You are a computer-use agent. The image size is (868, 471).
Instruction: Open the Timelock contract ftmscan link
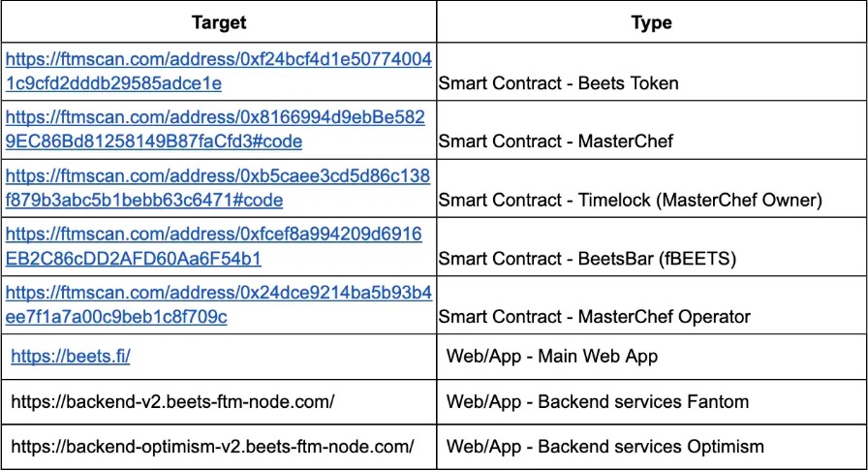(218, 188)
